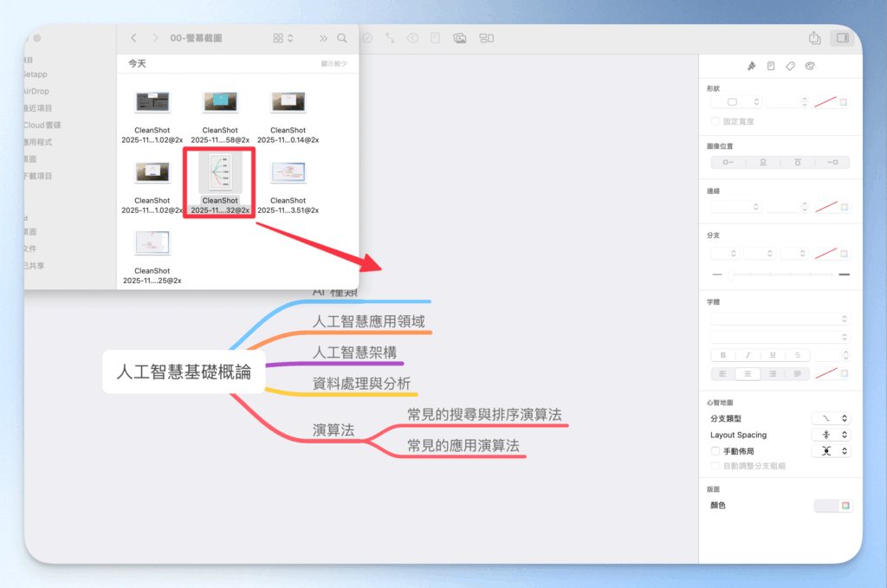887x588 pixels.
Task: Open the style brush inspector panel
Action: [x=752, y=66]
